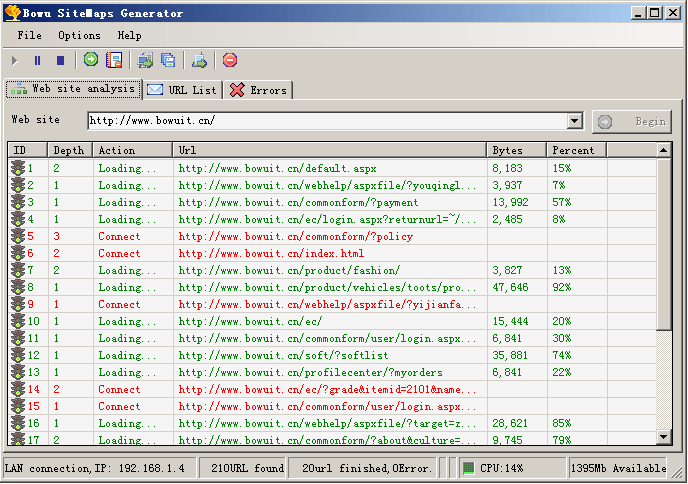
Task: Click the spider icon in row 14
Action: pos(18,389)
